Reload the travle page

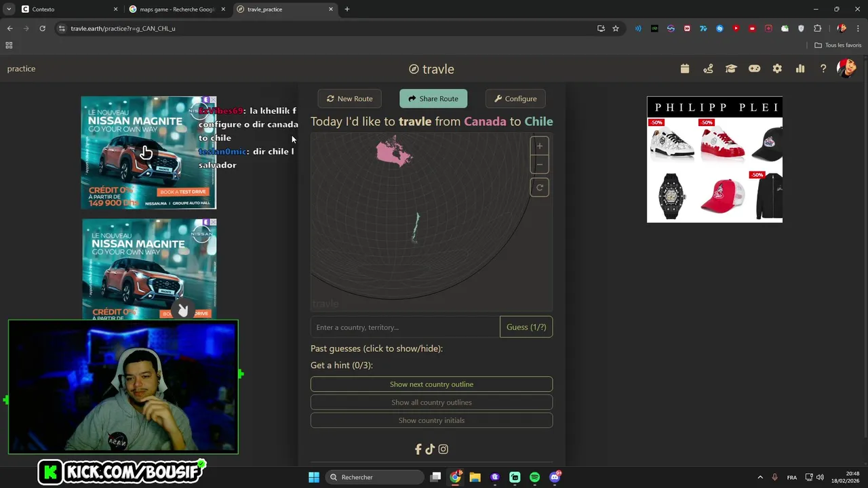(x=42, y=28)
